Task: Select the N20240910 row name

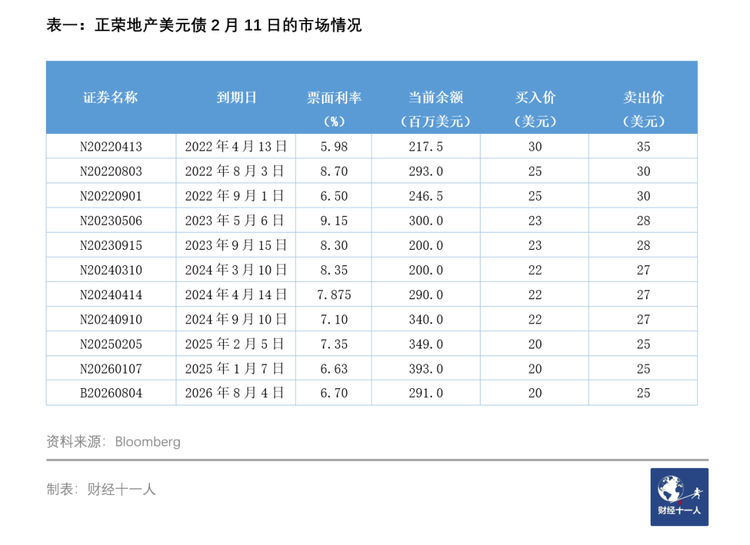Action: pos(111,319)
